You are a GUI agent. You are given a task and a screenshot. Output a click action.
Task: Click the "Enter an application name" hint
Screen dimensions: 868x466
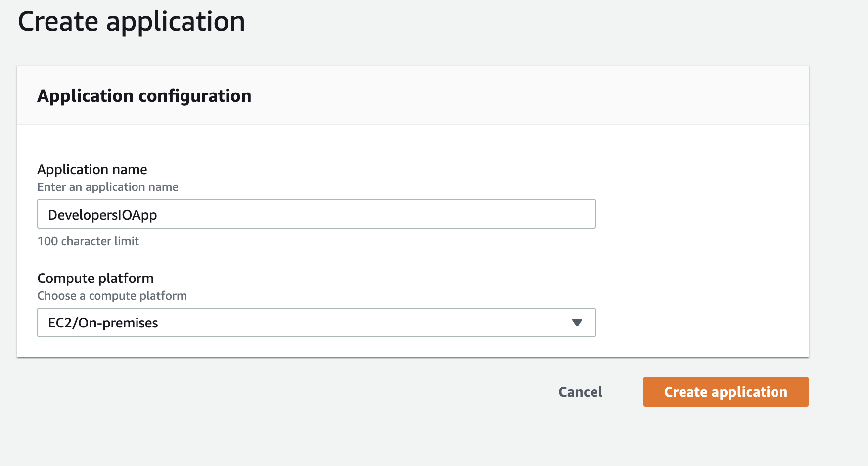108,187
